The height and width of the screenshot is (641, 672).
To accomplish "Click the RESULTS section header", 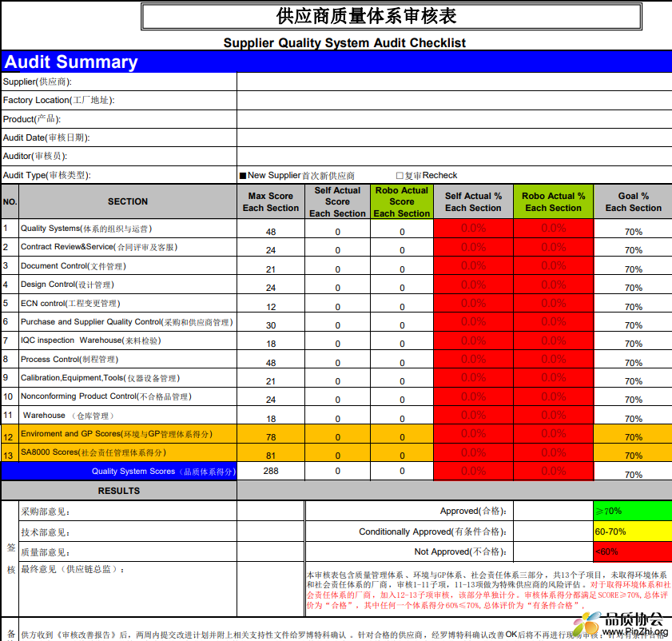I will tap(119, 491).
